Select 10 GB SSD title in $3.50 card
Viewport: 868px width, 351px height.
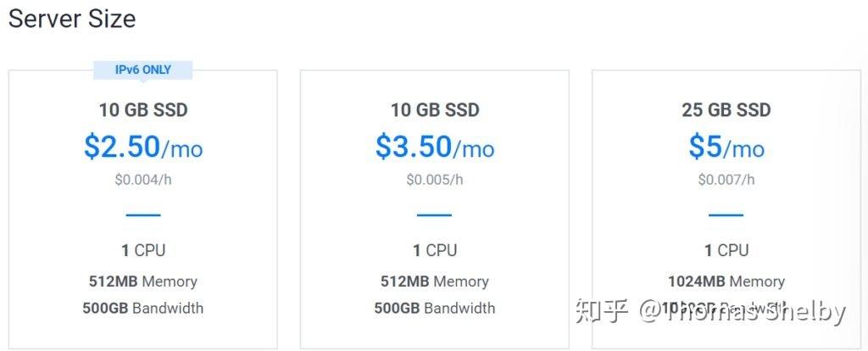tap(435, 110)
